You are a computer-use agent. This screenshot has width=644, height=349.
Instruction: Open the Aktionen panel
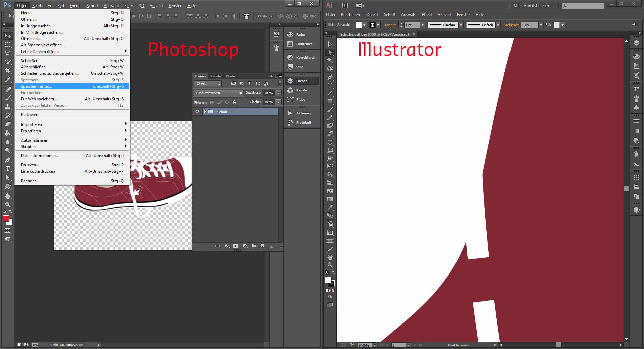click(303, 113)
